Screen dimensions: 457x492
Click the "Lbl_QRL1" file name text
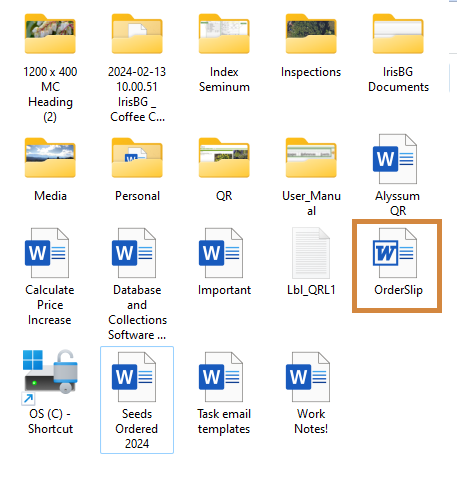(311, 290)
